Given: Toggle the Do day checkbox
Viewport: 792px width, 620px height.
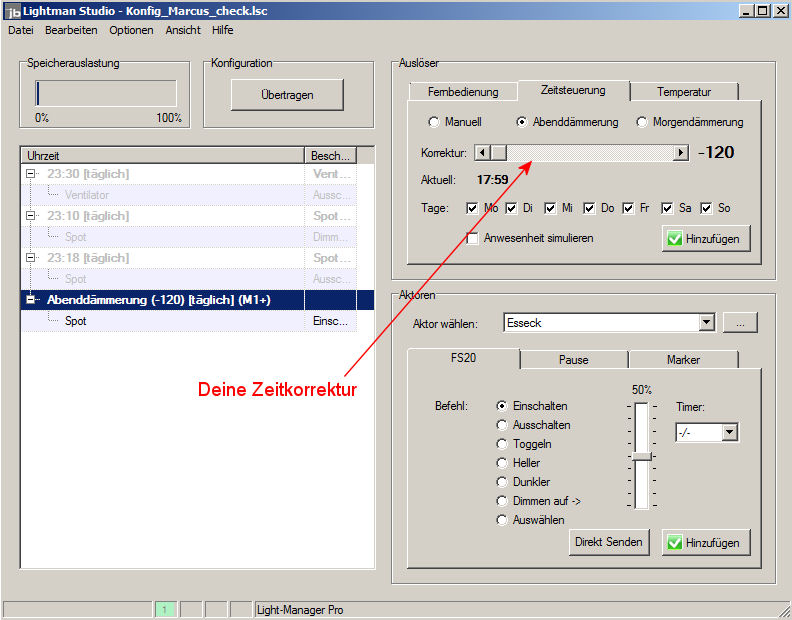Looking at the screenshot, I should coord(589,208).
